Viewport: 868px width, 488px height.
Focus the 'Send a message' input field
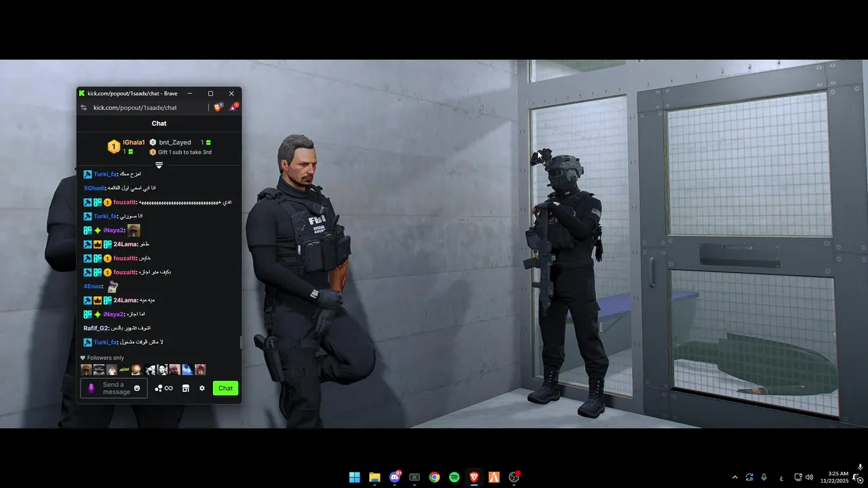click(114, 388)
